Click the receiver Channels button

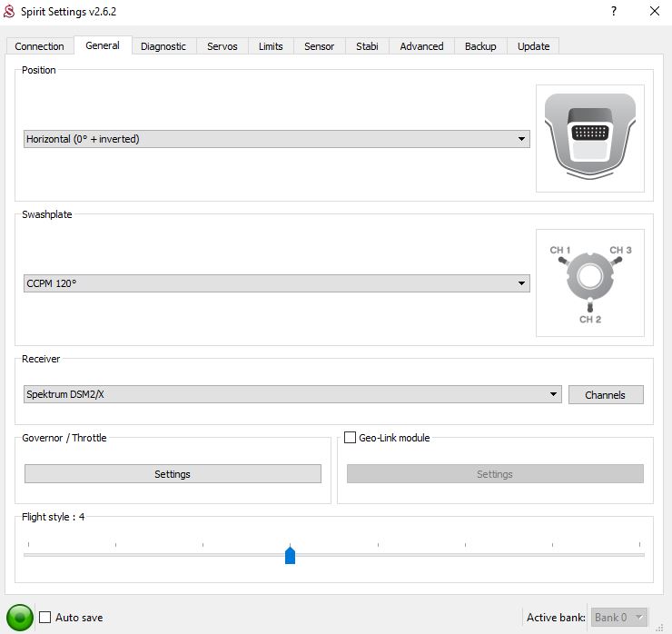coord(605,395)
